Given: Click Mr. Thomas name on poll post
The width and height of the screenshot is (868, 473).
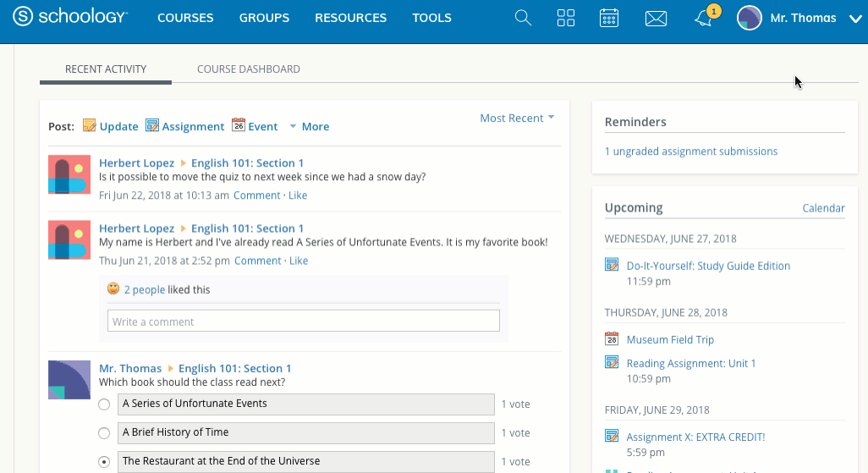Looking at the screenshot, I should pyautogui.click(x=130, y=368).
